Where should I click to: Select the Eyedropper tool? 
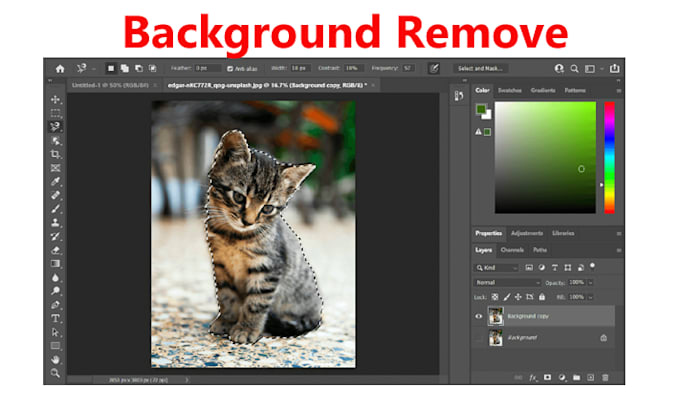coord(55,181)
